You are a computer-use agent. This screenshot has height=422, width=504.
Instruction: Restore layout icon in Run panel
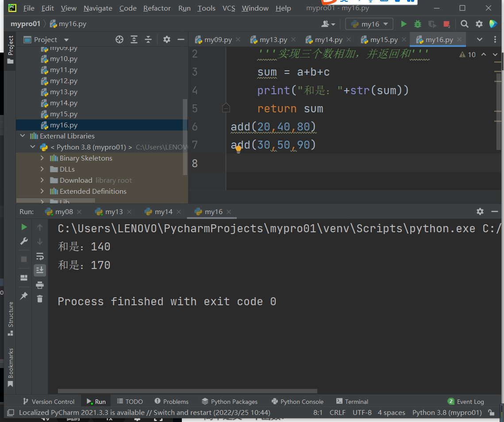(24, 278)
